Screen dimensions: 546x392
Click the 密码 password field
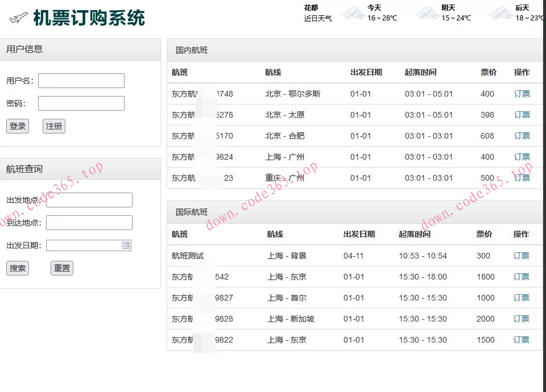[x=81, y=103]
